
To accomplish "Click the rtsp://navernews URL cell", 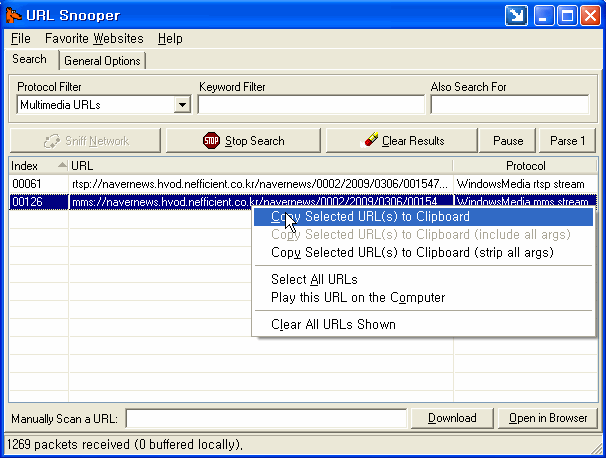I will click(260, 184).
